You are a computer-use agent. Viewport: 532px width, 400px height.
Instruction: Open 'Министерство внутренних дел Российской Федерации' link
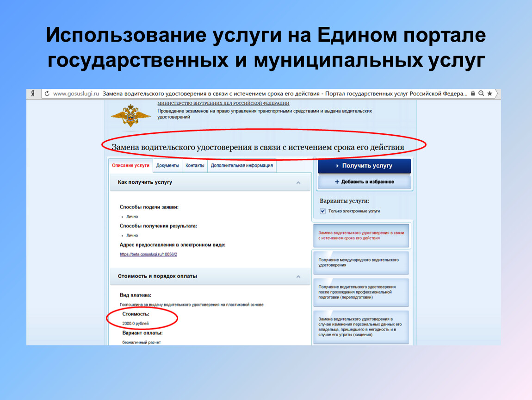click(x=223, y=103)
